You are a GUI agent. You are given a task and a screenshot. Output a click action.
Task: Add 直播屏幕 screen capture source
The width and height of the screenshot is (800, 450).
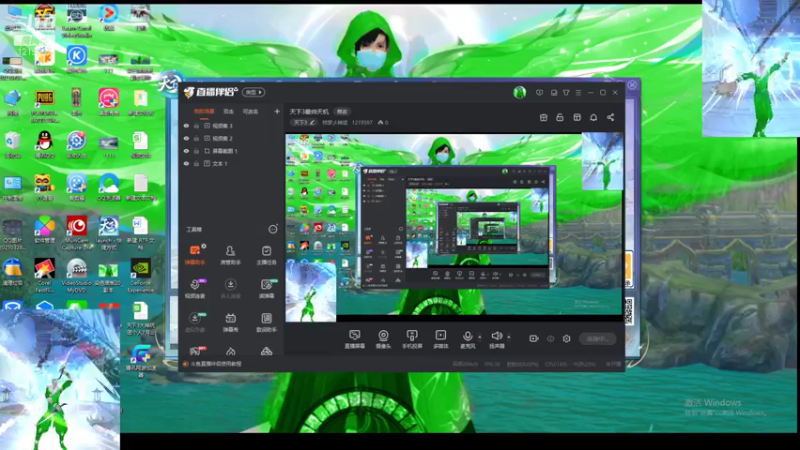(x=354, y=339)
